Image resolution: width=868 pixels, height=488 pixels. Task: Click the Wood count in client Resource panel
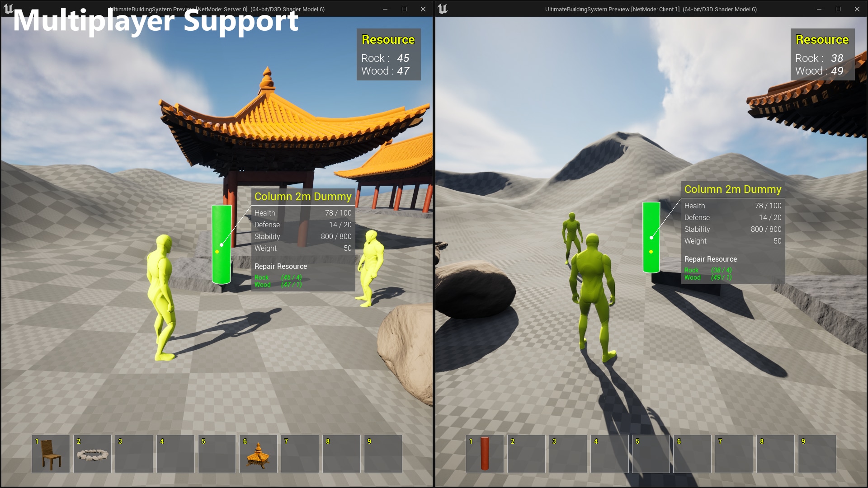coord(837,71)
